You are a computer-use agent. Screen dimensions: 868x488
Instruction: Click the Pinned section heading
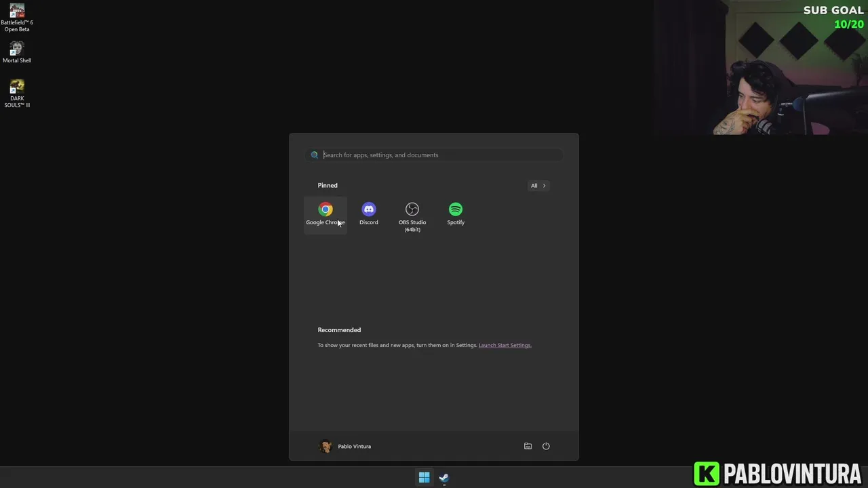tap(328, 185)
